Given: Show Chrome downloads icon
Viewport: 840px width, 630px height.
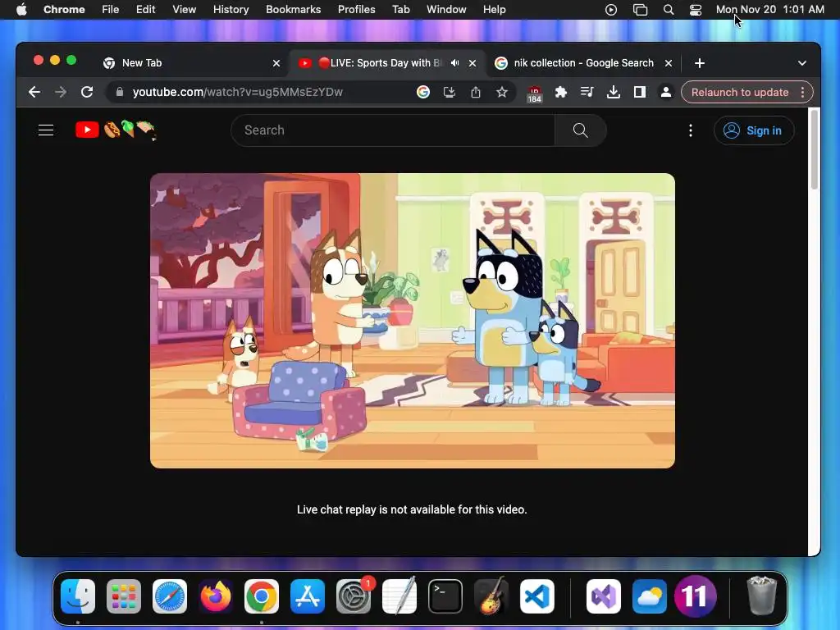Looking at the screenshot, I should coord(614,92).
